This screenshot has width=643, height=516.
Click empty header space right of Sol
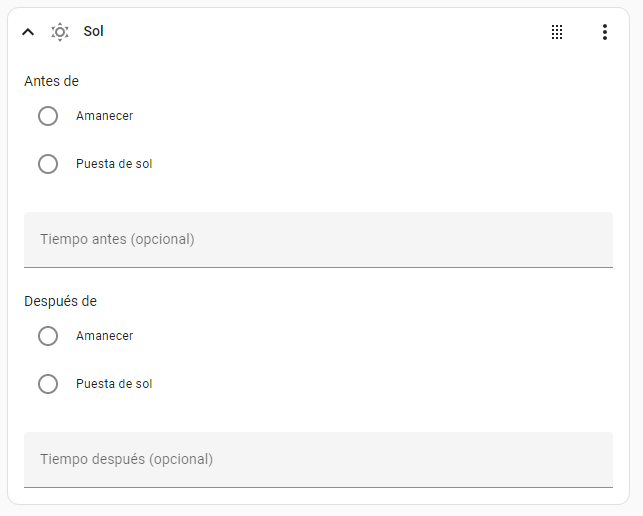click(320, 32)
